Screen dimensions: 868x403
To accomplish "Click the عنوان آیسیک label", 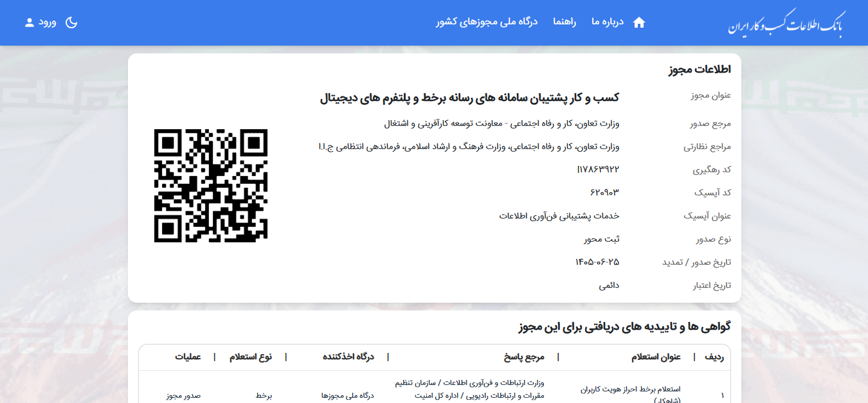I will (707, 216).
